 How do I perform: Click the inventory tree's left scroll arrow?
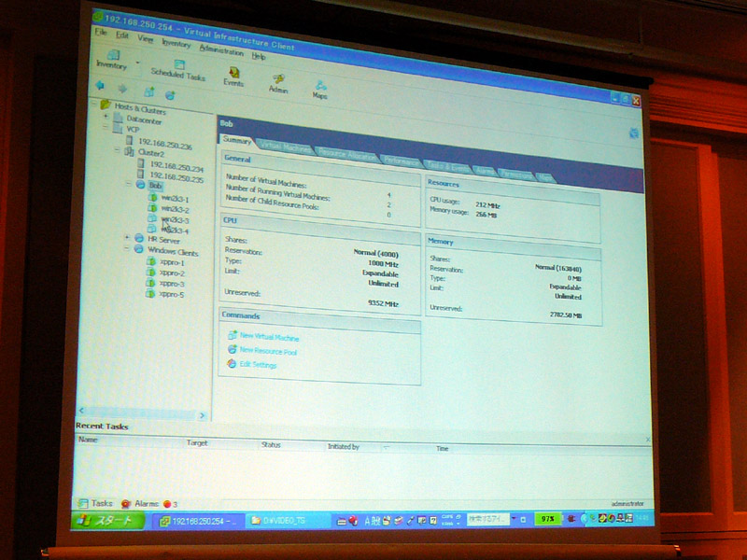tap(81, 411)
